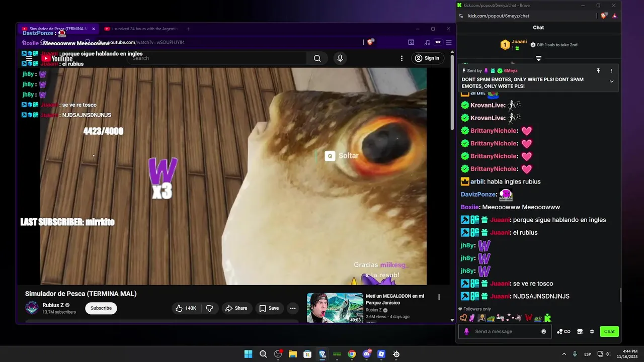
Task: Close the Simulador de Pesca tab
Action: (93, 29)
